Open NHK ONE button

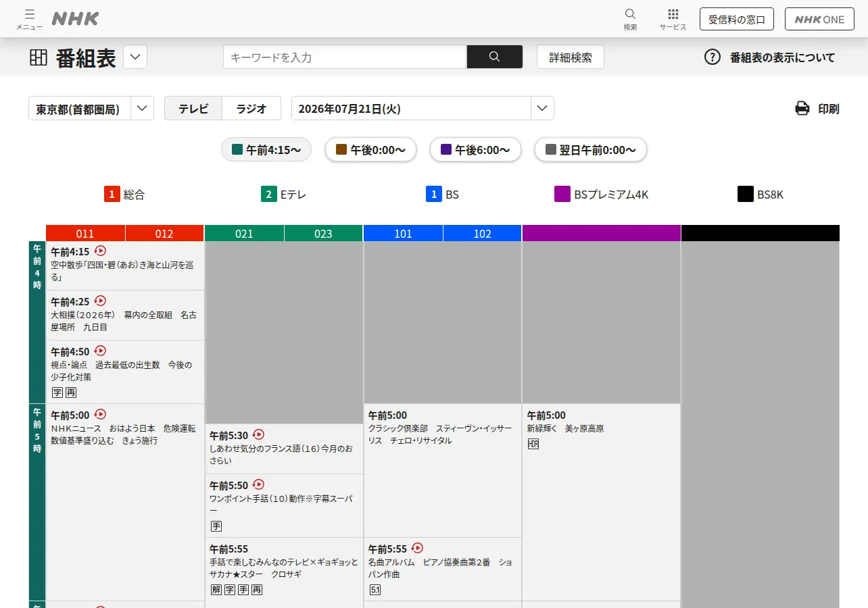click(x=819, y=19)
